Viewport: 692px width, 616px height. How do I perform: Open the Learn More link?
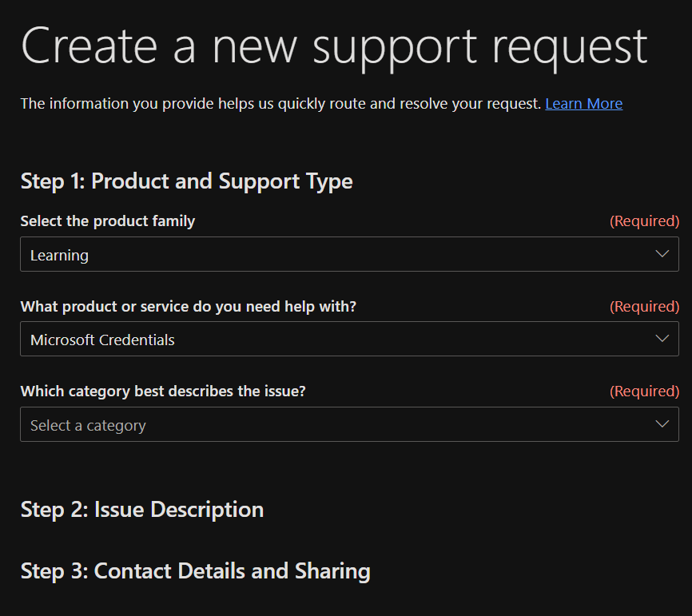pos(583,104)
